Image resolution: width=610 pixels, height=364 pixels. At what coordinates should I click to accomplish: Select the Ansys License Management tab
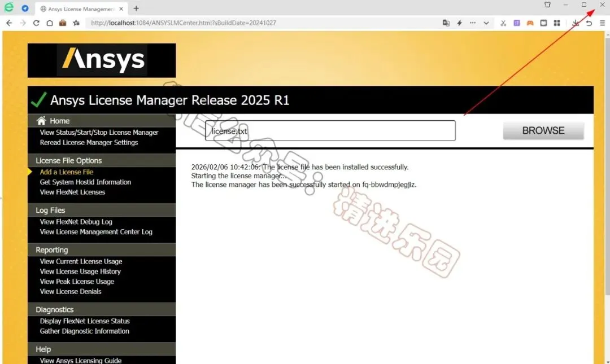click(x=81, y=8)
